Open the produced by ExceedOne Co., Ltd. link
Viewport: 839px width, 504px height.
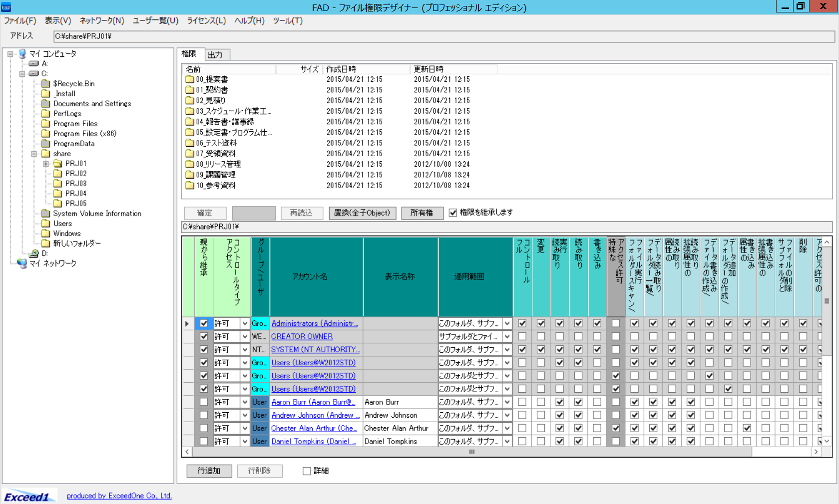coord(119,496)
